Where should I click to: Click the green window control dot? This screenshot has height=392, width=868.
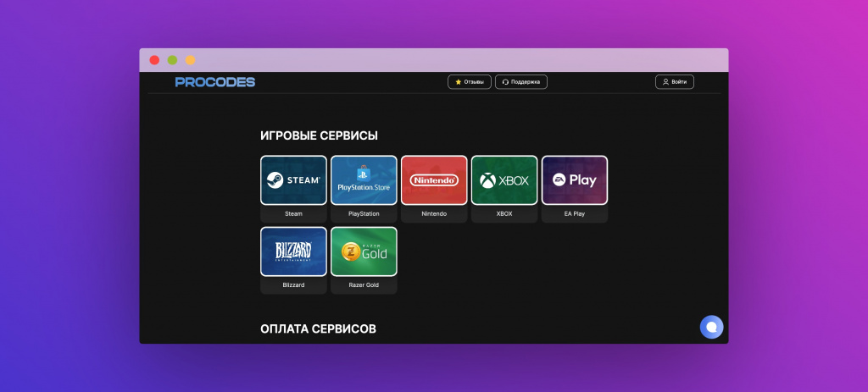[x=172, y=60]
